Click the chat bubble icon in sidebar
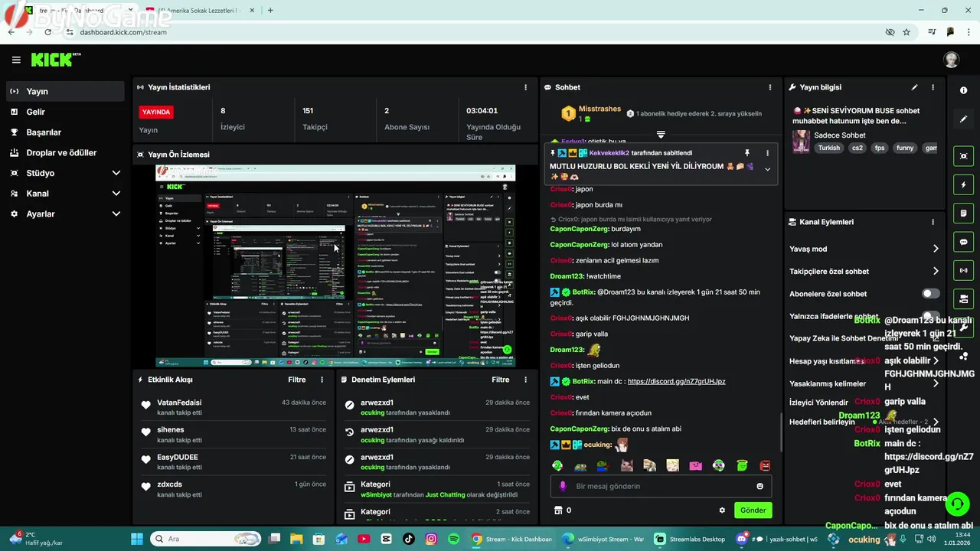The image size is (980, 551). point(963,242)
